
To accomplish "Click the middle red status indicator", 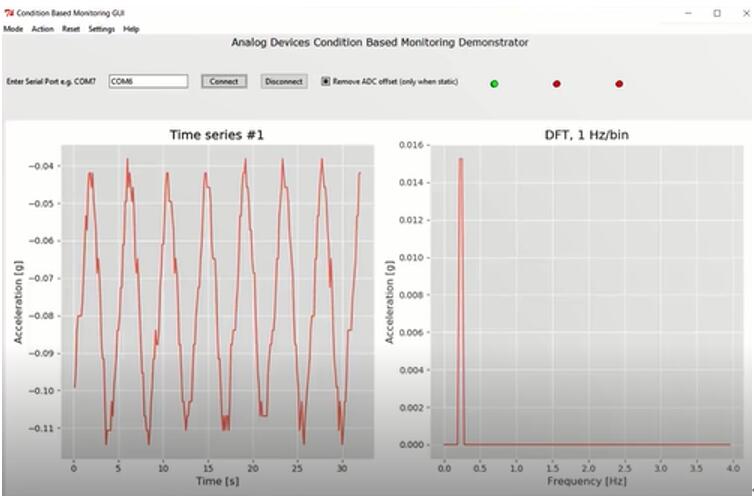I will (557, 83).
